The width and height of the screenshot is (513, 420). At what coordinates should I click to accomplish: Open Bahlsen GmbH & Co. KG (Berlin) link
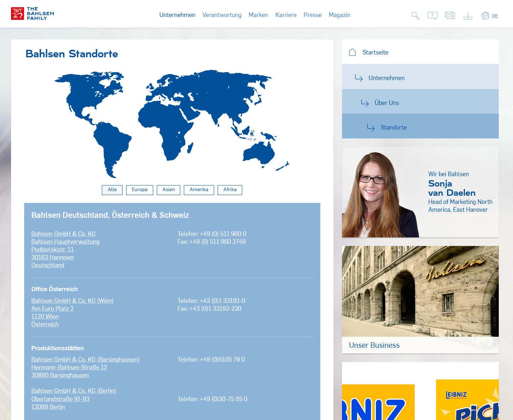[x=74, y=391]
